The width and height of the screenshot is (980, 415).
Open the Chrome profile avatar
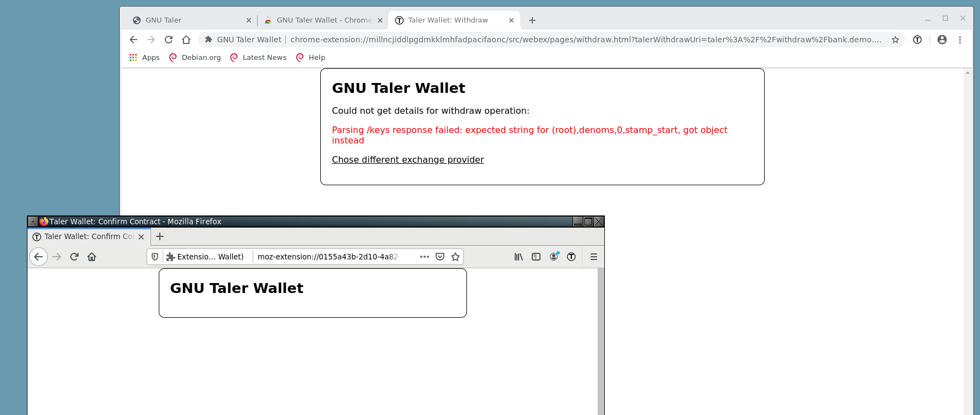pos(942,40)
